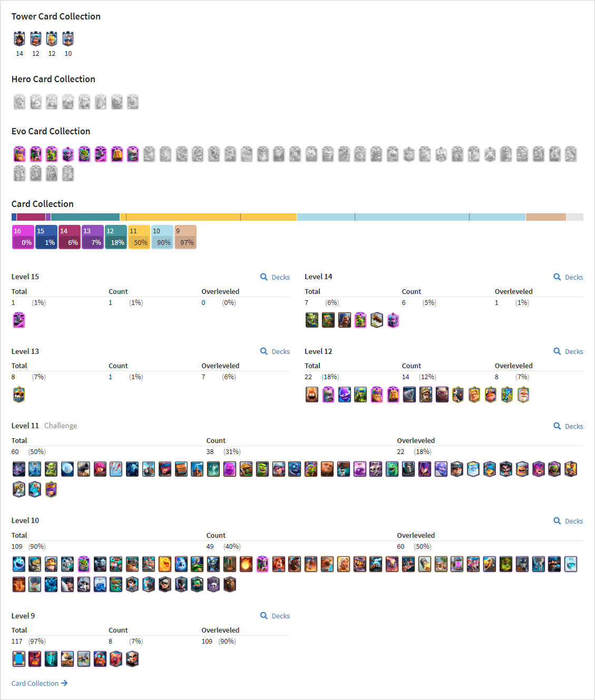Viewport: 595px width, 700px height.
Task: Click the Mortar card in Level 9
Action: [x=67, y=659]
